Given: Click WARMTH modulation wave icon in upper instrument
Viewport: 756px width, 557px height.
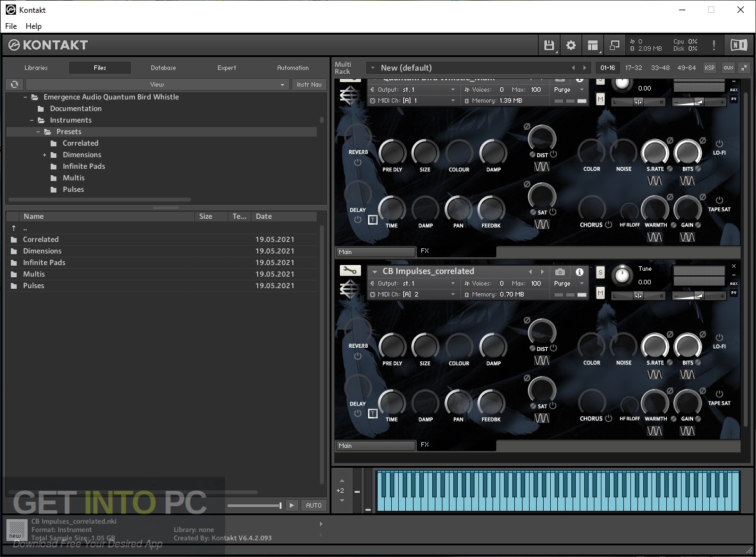Looking at the screenshot, I should click(x=654, y=237).
